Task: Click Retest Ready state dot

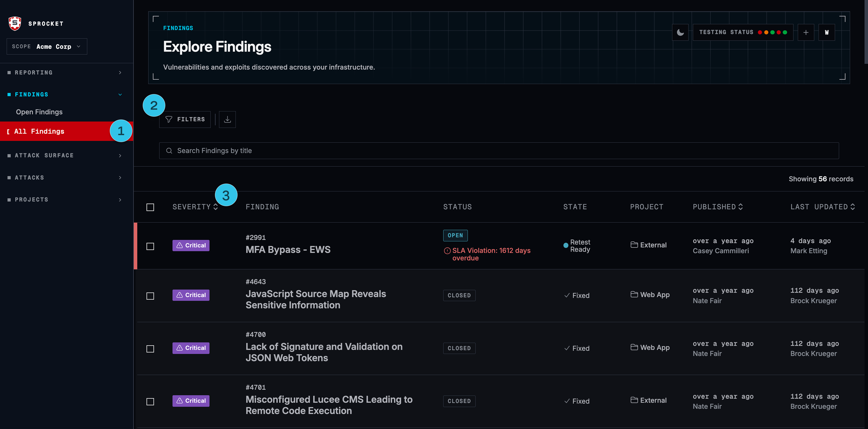Action: [566, 246]
